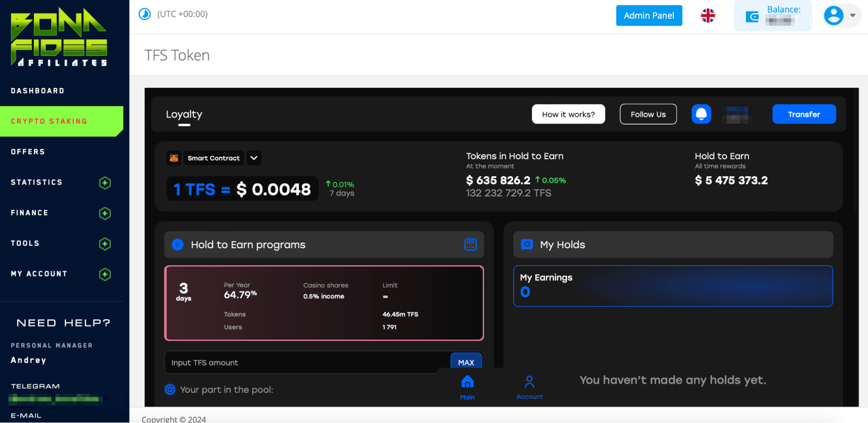Select Crypto Staking in the sidebar

[62, 121]
